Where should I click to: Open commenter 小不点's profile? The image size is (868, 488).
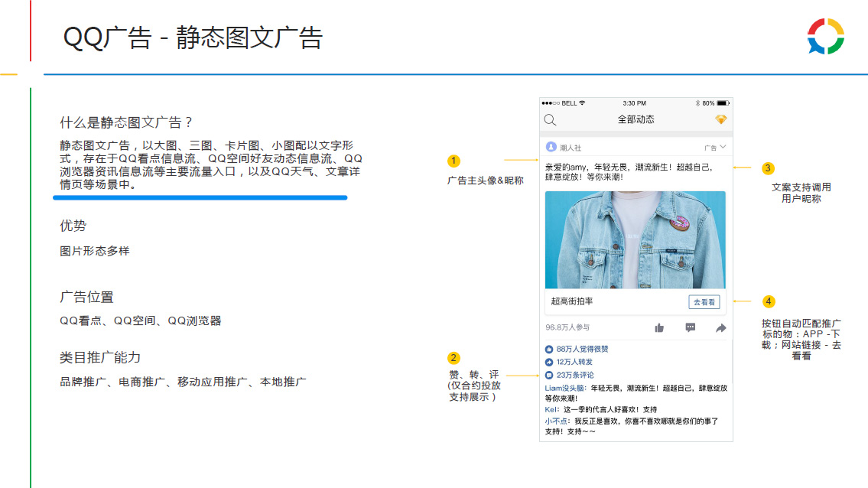(556, 421)
